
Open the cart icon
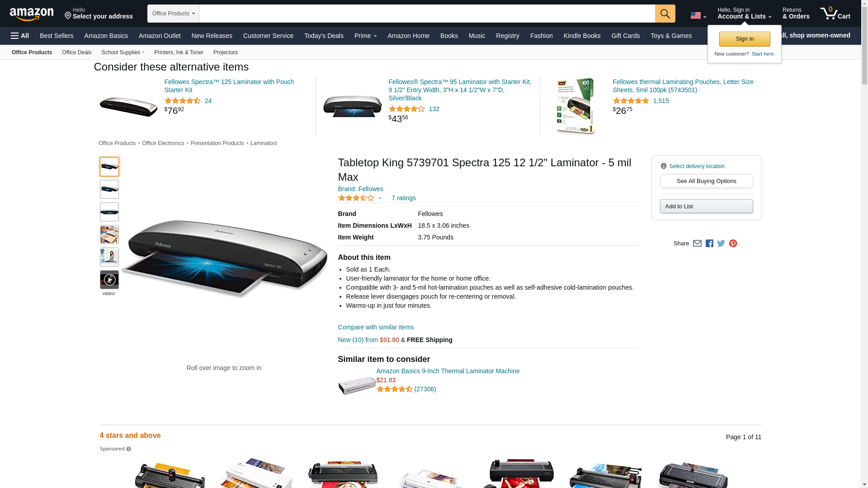835,14
